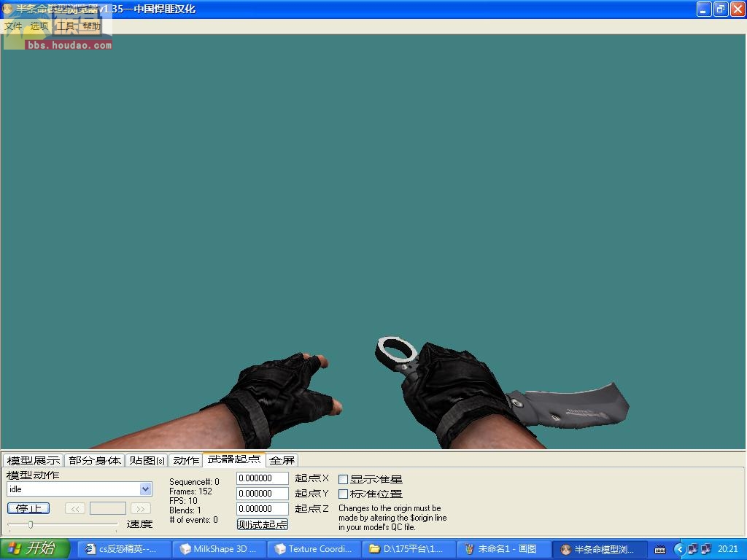This screenshot has width=747, height=560.
Task: Select the 动作 tab
Action: pyautogui.click(x=186, y=461)
